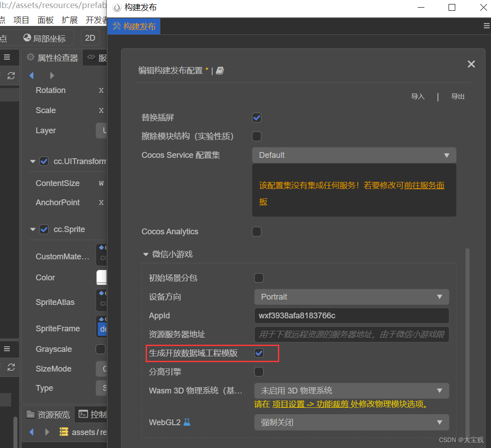491x448 pixels.
Task: Open the 设备方向 Portrait dropdown
Action: [352, 297]
